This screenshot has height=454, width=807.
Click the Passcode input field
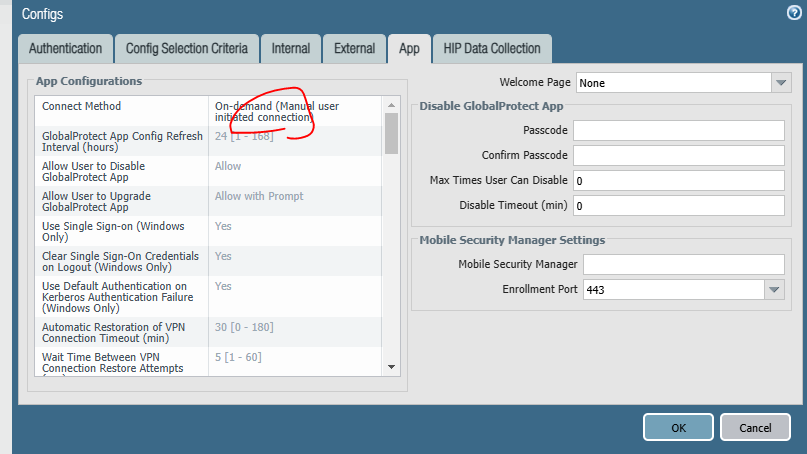click(x=679, y=130)
